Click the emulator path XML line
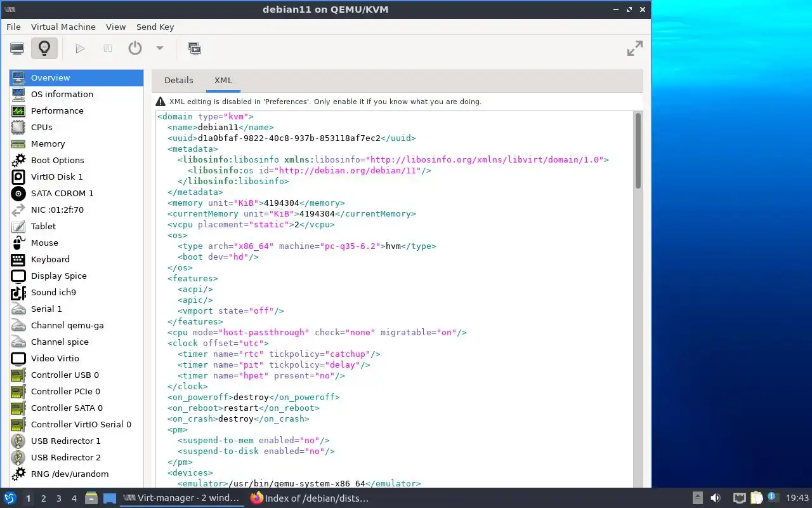Viewport: 812px width, 508px height. point(299,483)
